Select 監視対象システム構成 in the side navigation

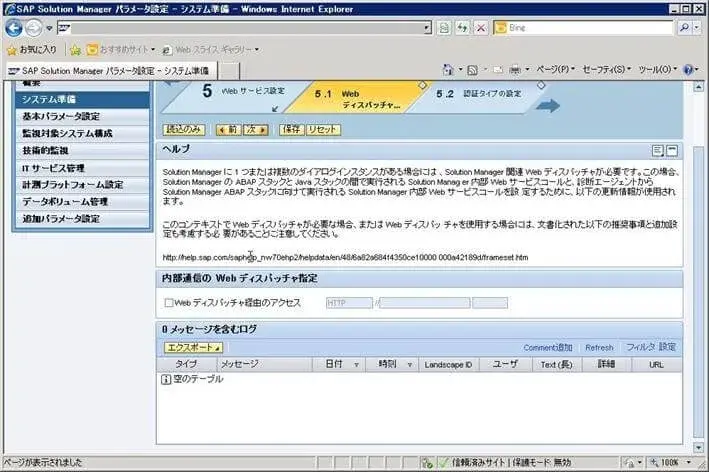[82, 134]
